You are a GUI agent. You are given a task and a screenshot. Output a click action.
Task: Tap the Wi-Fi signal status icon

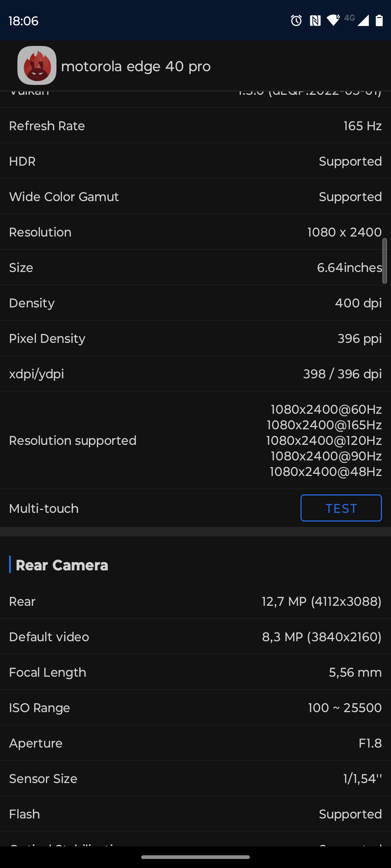(333, 20)
